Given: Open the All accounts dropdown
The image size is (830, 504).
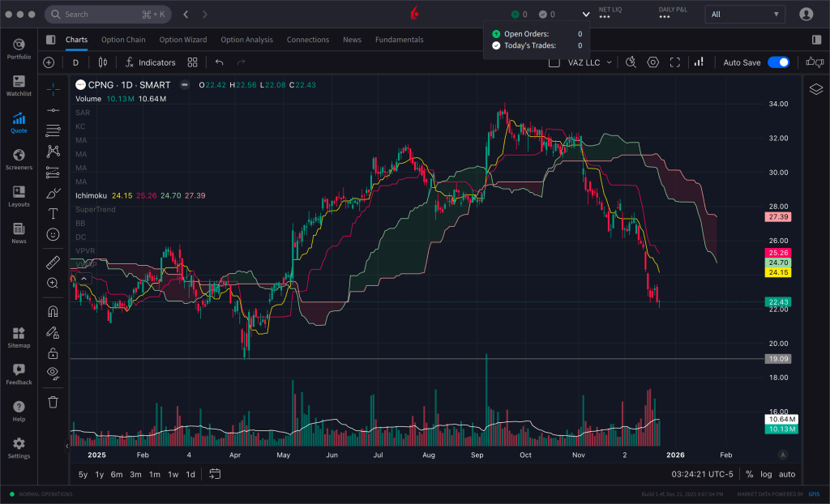Looking at the screenshot, I should pyautogui.click(x=745, y=14).
